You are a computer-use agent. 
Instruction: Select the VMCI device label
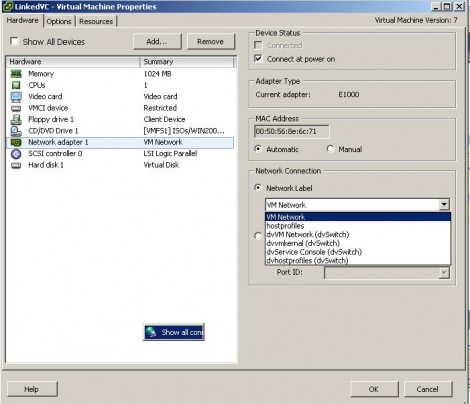pos(48,108)
